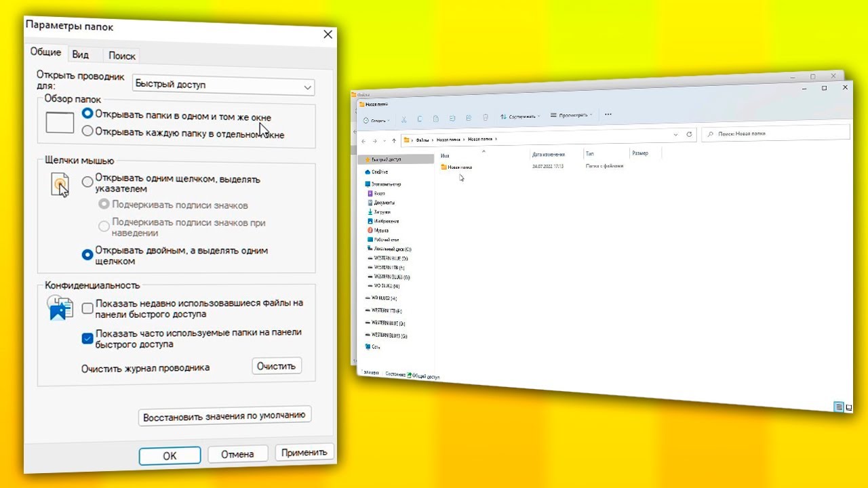
Task: Switch to the Поиск tab
Action: tap(122, 56)
